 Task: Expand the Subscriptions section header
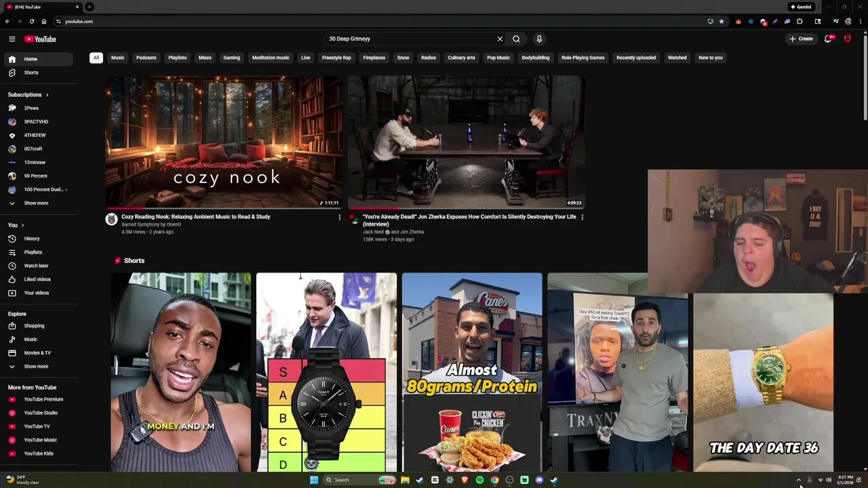(28, 94)
